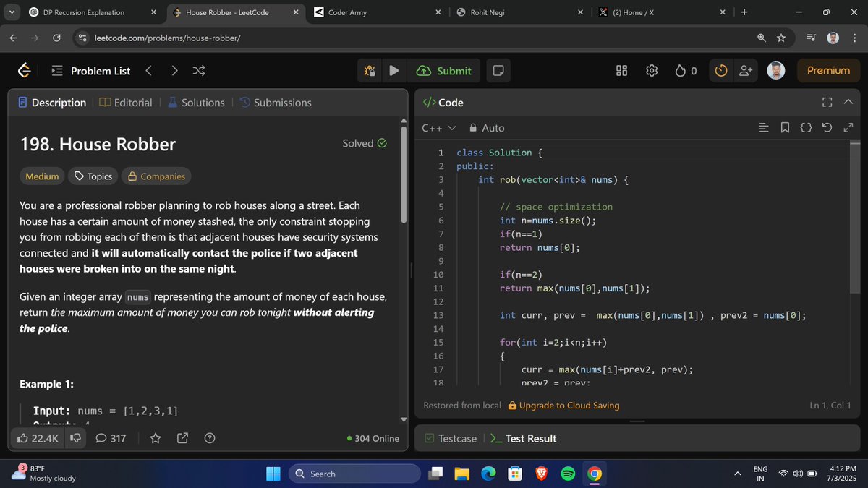Pick a random problem shuffle icon
The image size is (868, 488).
tap(199, 71)
